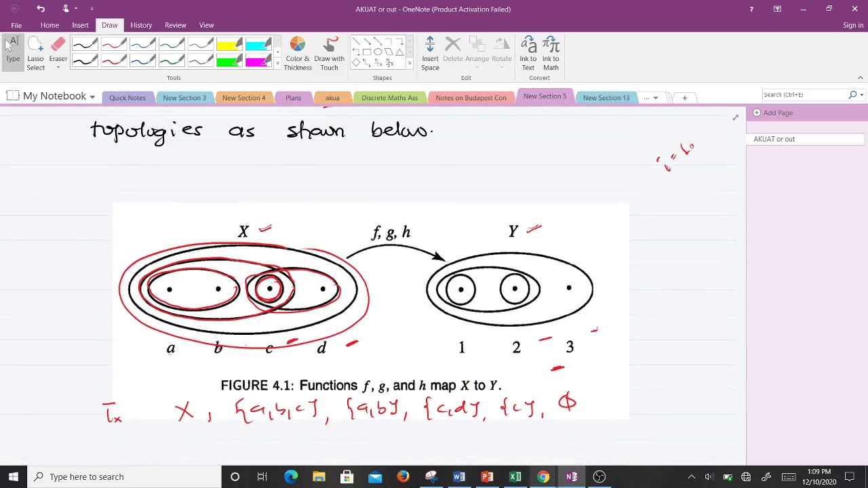
Task: Open Task View from taskbar
Action: pyautogui.click(x=262, y=476)
